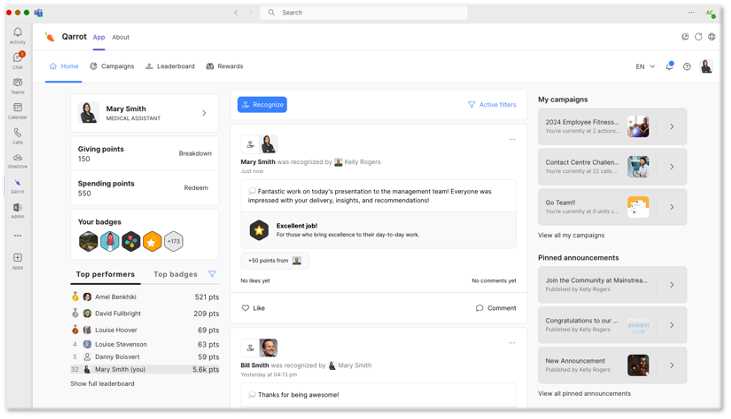Open the help question mark icon
731x419 pixels.
pyautogui.click(x=687, y=67)
